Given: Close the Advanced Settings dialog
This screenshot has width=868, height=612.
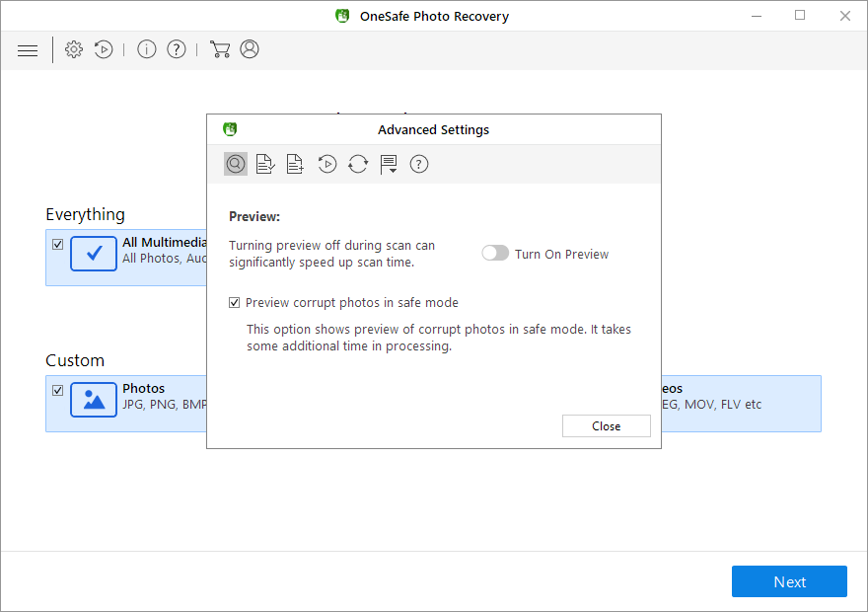Looking at the screenshot, I should coord(606,425).
